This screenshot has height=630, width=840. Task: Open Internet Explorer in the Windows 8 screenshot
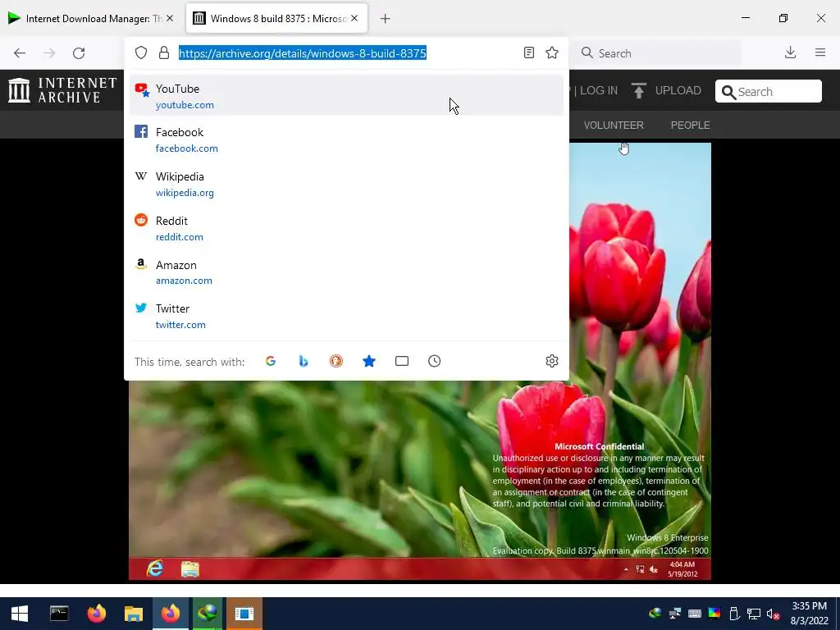pyautogui.click(x=155, y=568)
